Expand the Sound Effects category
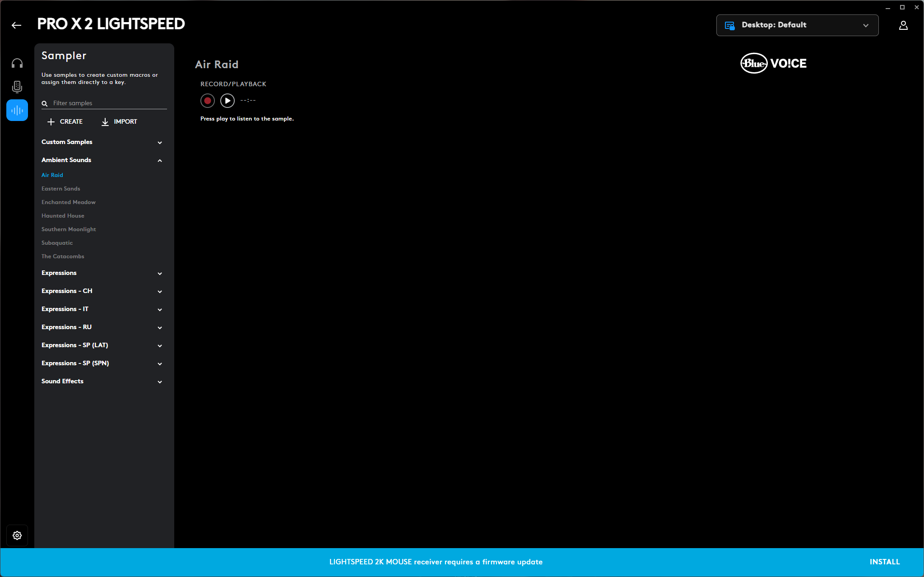This screenshot has height=577, width=924. (159, 381)
